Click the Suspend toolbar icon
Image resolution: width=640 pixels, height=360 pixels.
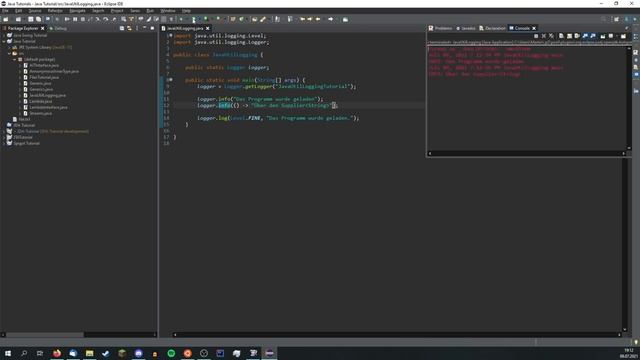(x=75, y=19)
